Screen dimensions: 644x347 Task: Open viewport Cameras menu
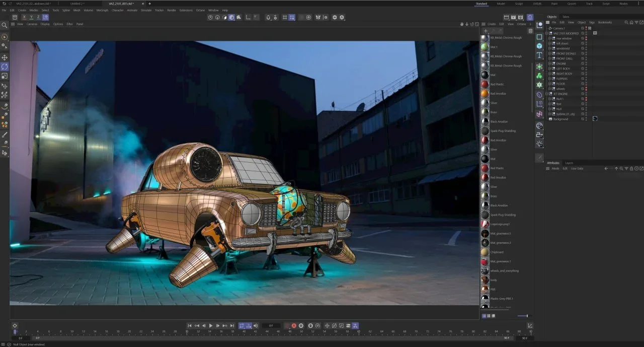pyautogui.click(x=32, y=24)
